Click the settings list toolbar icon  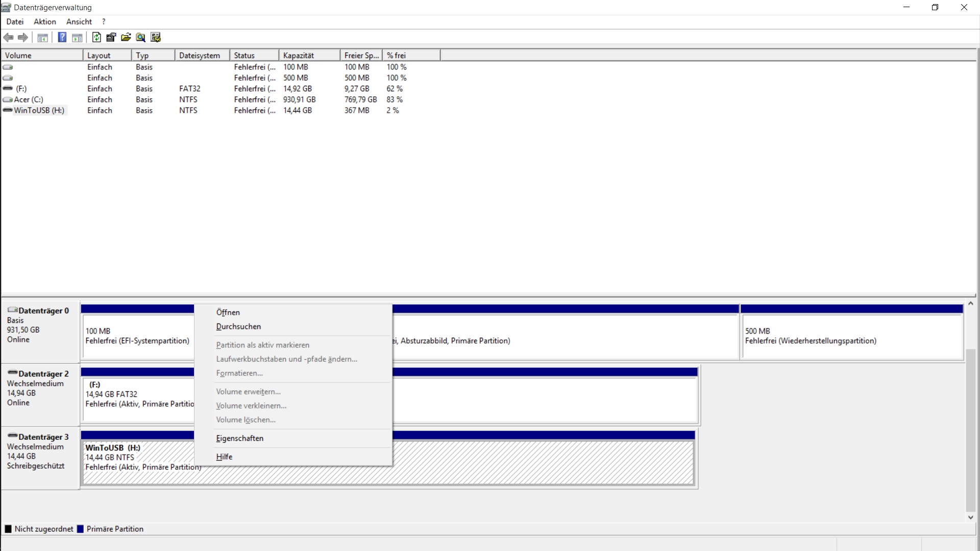tap(156, 37)
